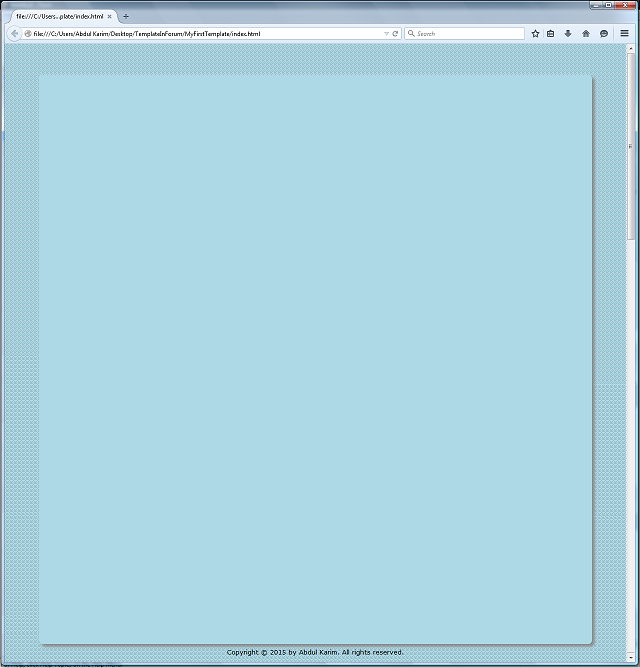Click in the URL address field
This screenshot has width=640, height=668.
click(200, 33)
